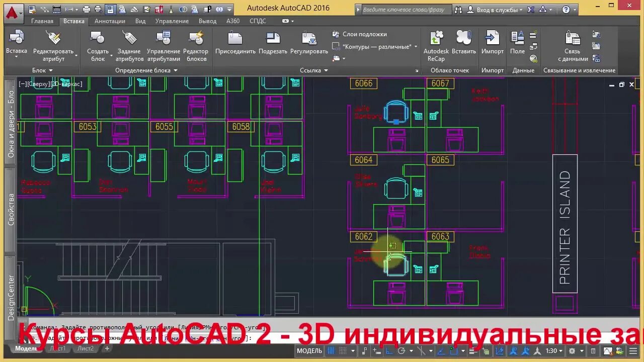Open the DesignCenter side palette tab

point(11,298)
